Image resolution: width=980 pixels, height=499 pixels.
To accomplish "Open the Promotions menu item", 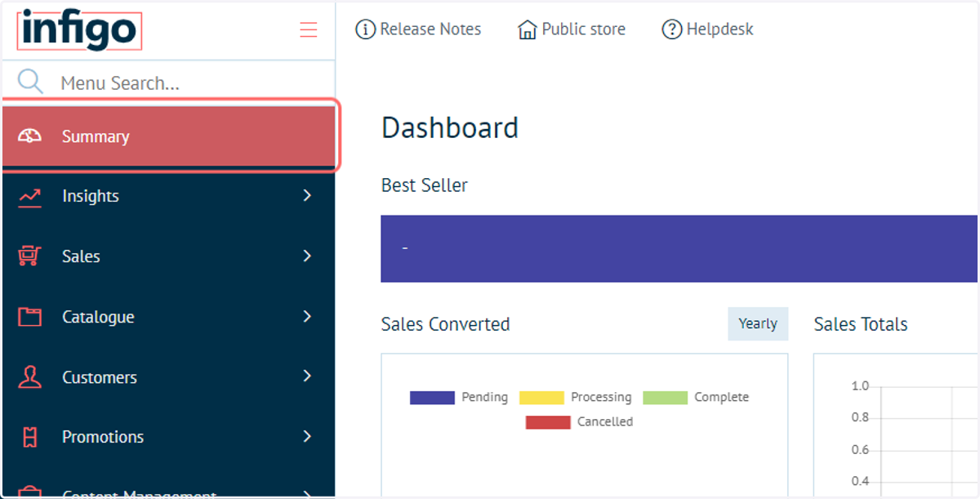I will click(x=169, y=437).
